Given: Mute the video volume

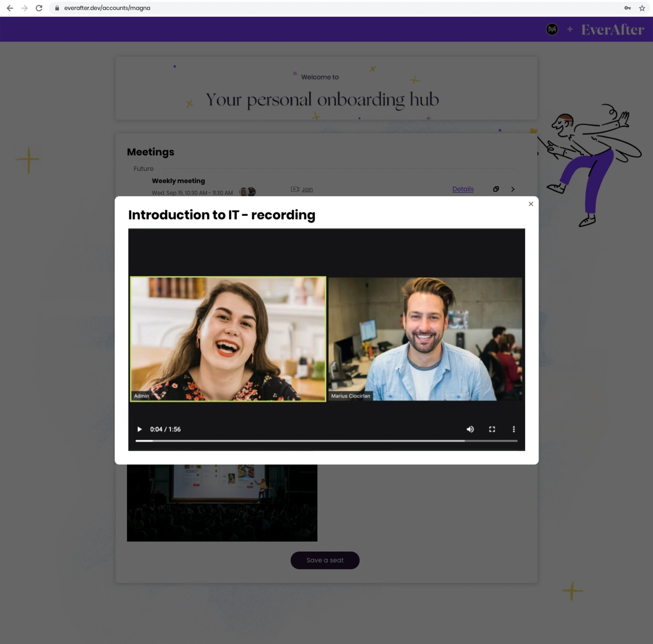Looking at the screenshot, I should (x=470, y=429).
